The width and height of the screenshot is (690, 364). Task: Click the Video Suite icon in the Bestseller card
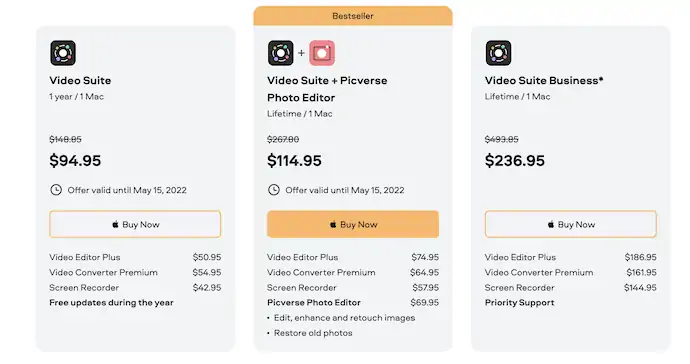(x=281, y=53)
